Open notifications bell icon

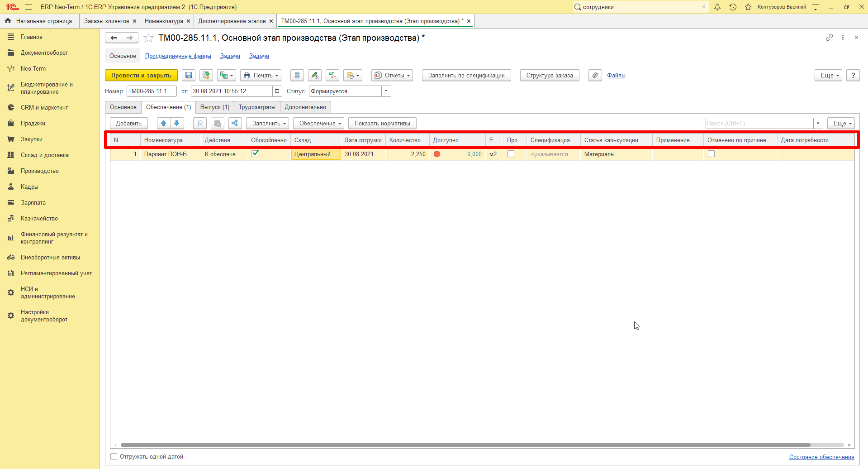point(717,7)
